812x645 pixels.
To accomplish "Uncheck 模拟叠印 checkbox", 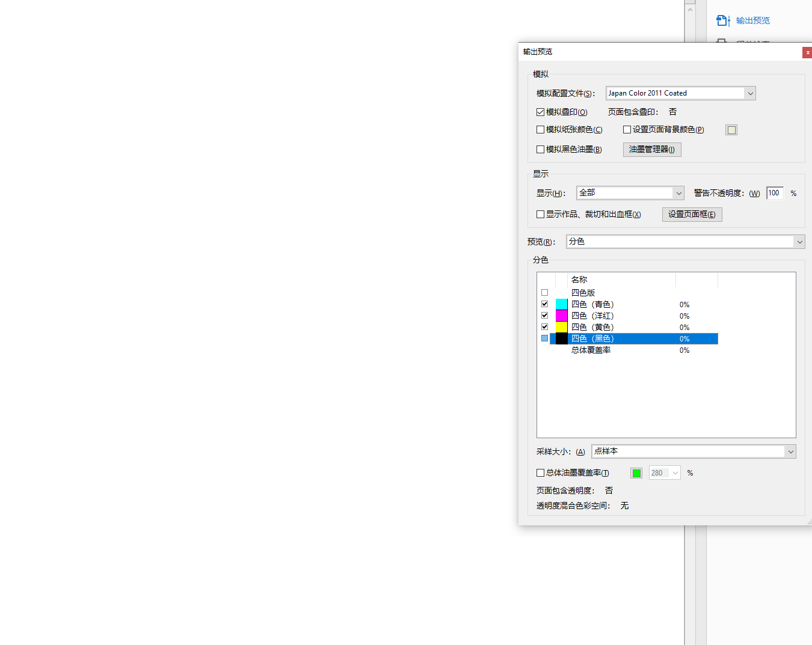I will (540, 112).
